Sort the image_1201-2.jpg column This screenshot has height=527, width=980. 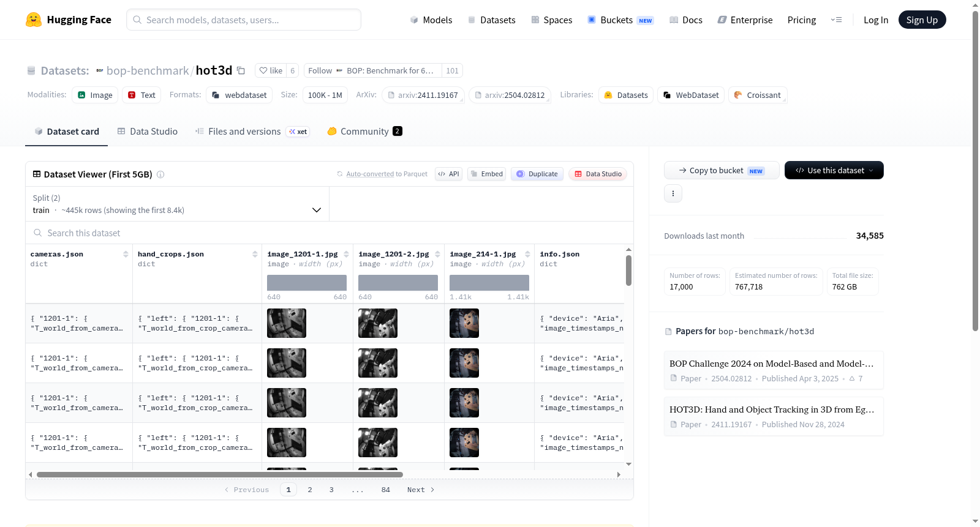[437, 254]
